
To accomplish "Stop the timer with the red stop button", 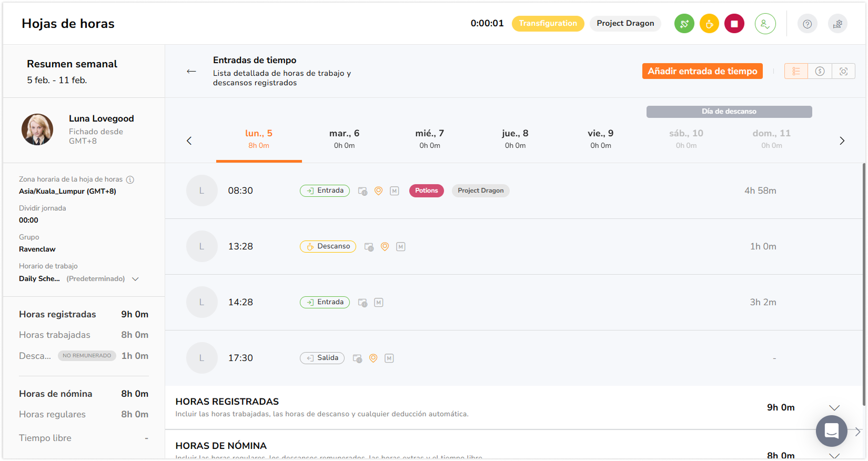I will tap(734, 24).
